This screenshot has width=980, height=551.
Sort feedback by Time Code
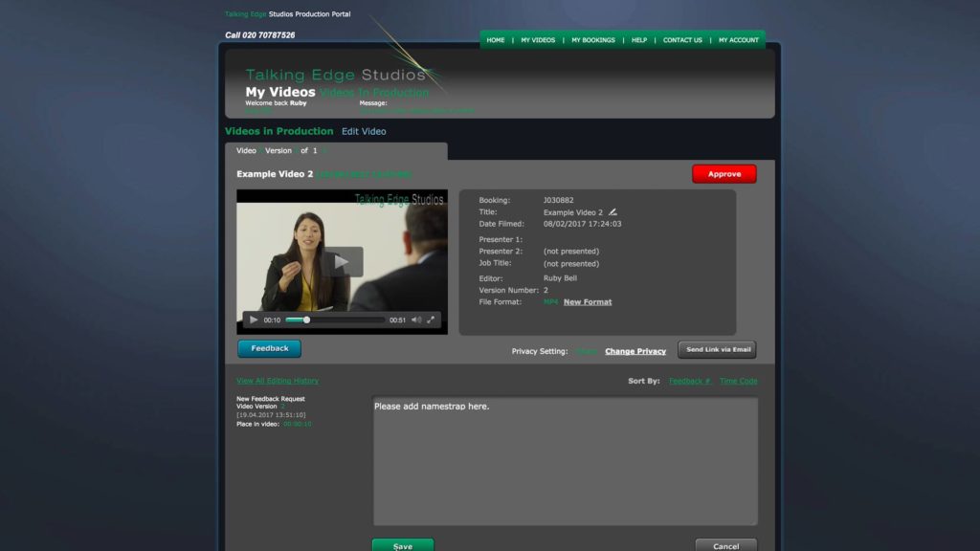click(738, 381)
